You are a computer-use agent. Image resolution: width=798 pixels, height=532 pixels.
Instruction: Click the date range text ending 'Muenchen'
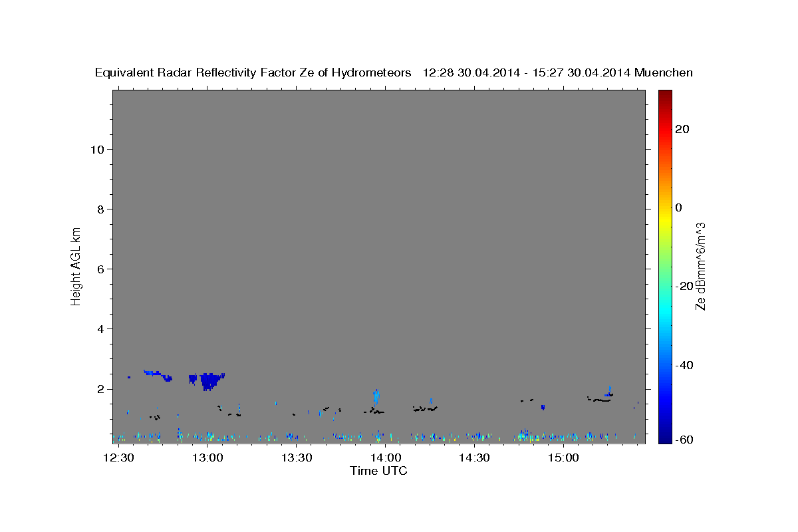coord(558,73)
